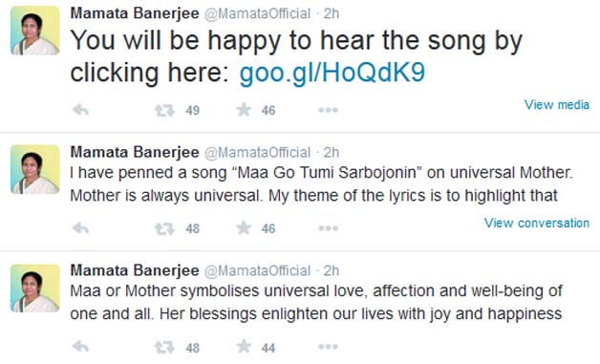The width and height of the screenshot is (600, 364).
Task: Open Mamata Banerjee's name on the first tweet
Action: pyautogui.click(x=135, y=13)
